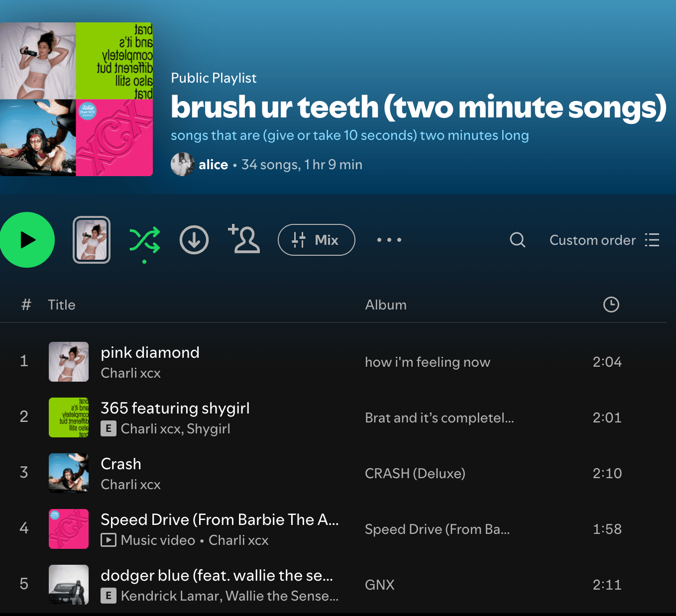Click the playlist description about two minutes
Screen dimensions: 676x616
tap(350, 135)
